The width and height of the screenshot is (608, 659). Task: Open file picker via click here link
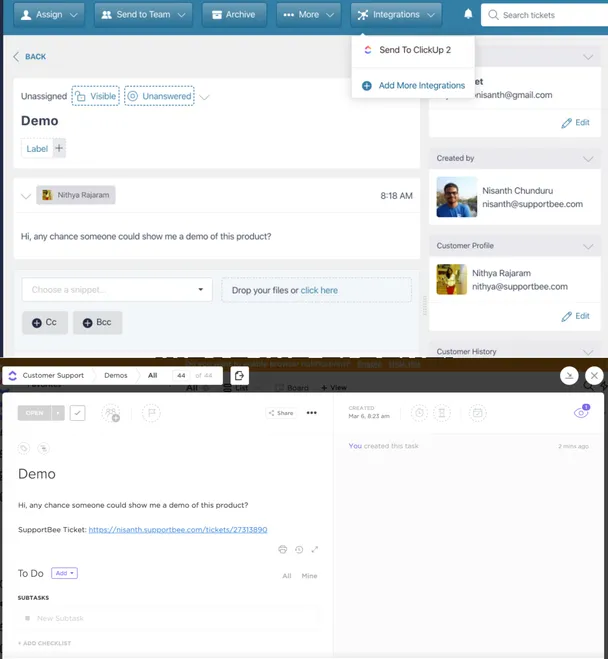pos(319,290)
